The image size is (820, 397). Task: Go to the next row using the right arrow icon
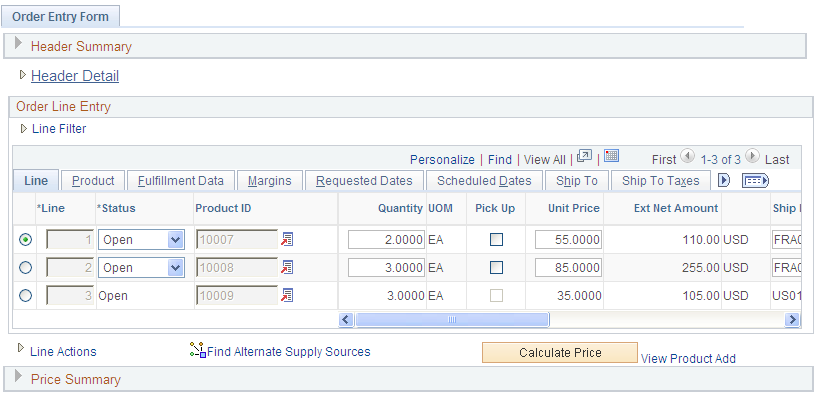(753, 156)
